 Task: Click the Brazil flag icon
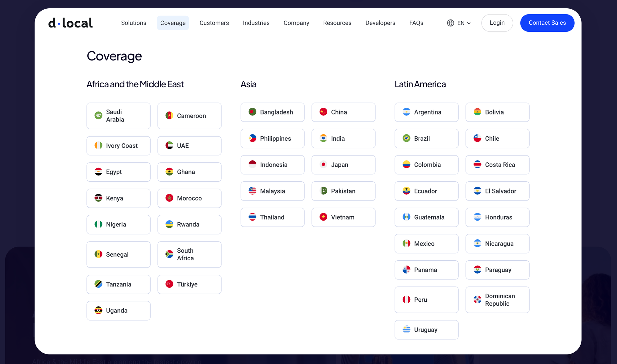(x=407, y=138)
